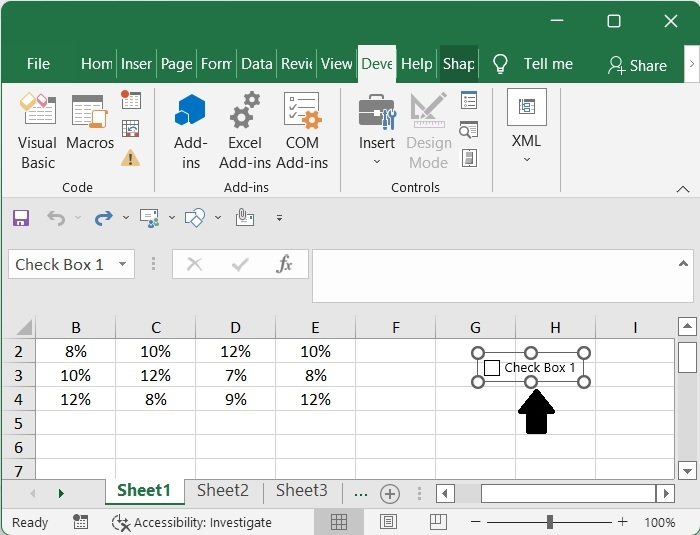The height and width of the screenshot is (535, 700).
Task: Click inside the formula bar
Action: pyautogui.click(x=495, y=276)
